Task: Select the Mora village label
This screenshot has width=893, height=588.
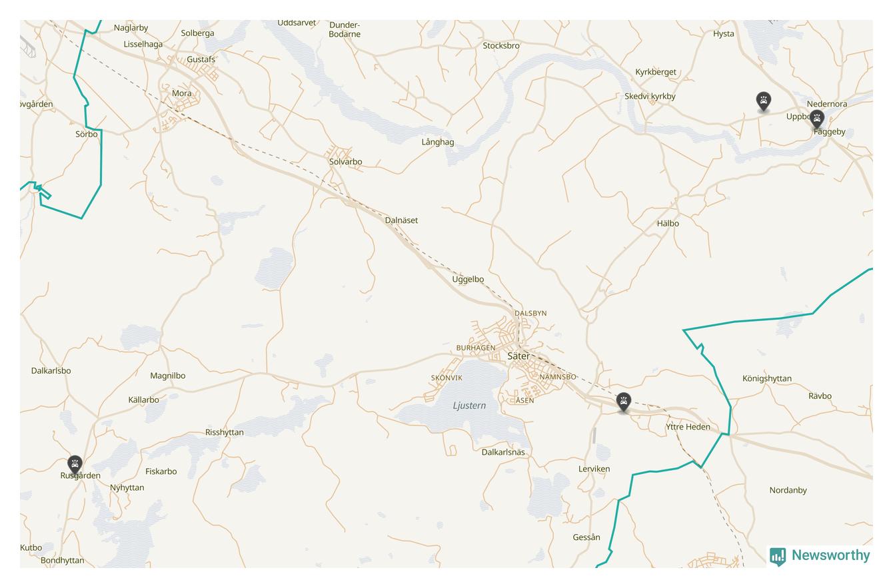Action: coord(182,93)
